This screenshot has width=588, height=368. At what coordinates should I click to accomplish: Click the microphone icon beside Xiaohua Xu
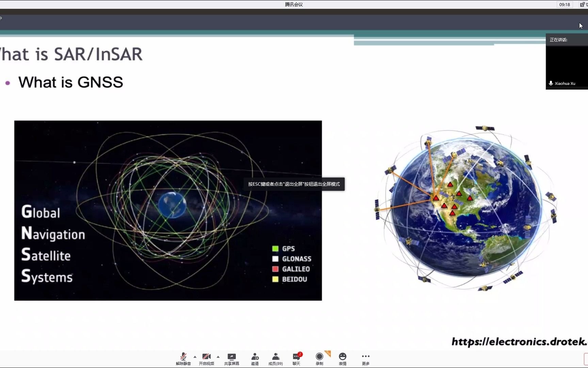click(551, 83)
